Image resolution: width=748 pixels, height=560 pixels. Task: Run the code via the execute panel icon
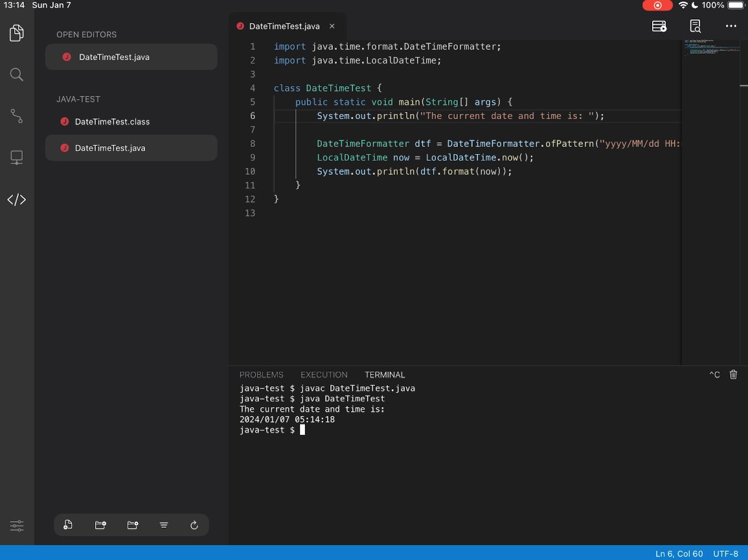pyautogui.click(x=659, y=26)
